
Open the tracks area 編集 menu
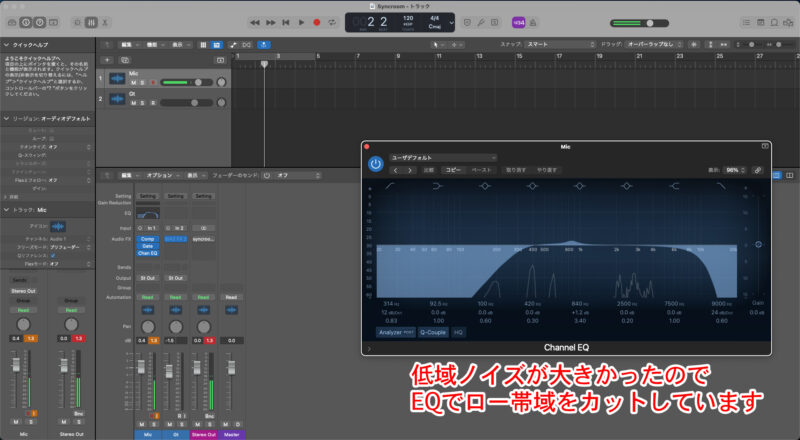129,45
